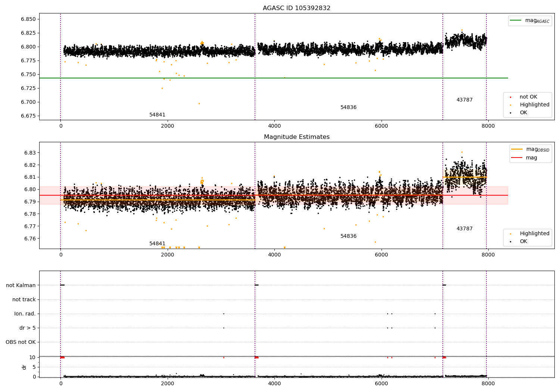The image size is (560, 392).
Task: Click the 6000 x-axis tick on top plot
Action: pos(381,126)
